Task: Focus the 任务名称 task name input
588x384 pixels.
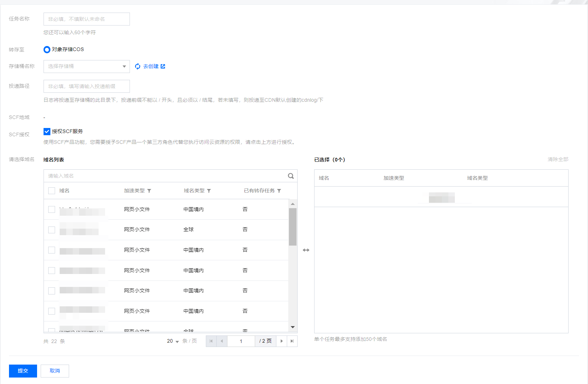Action: pos(87,19)
